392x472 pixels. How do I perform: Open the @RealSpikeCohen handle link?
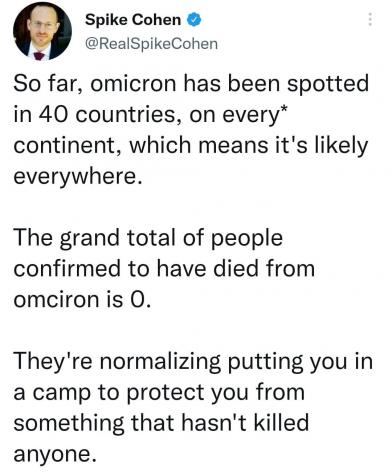[x=151, y=44]
